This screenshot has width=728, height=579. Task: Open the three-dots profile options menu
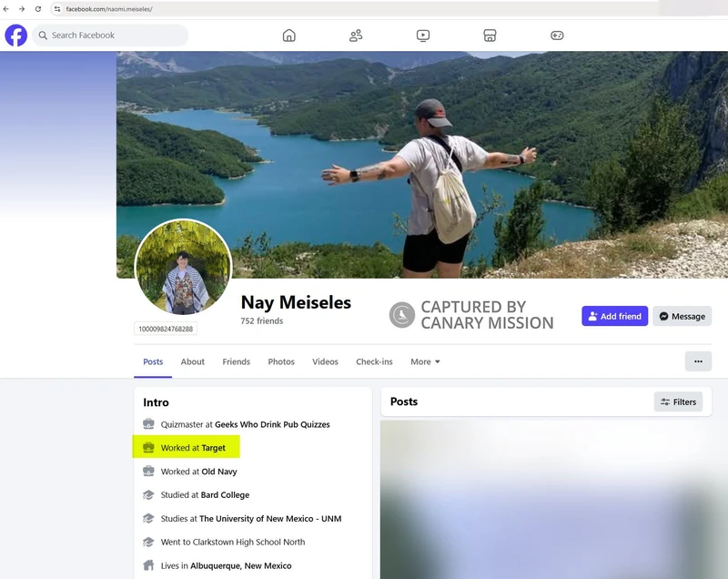[698, 361]
